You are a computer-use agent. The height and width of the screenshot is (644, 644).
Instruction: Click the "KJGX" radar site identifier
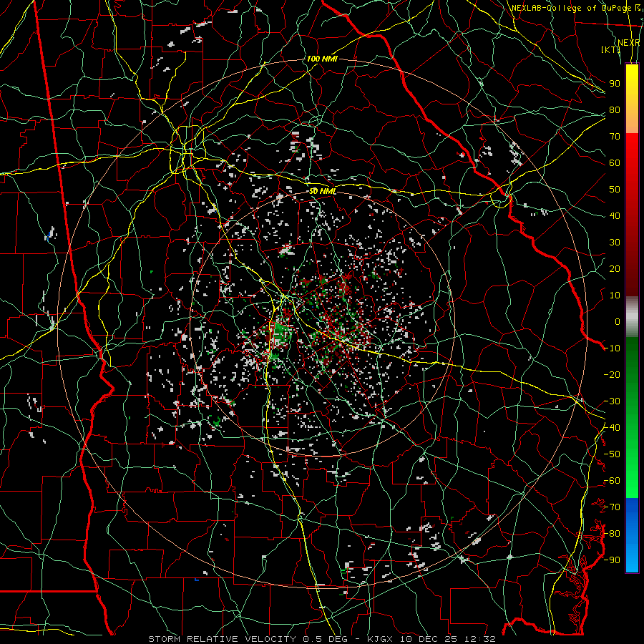(x=380, y=639)
